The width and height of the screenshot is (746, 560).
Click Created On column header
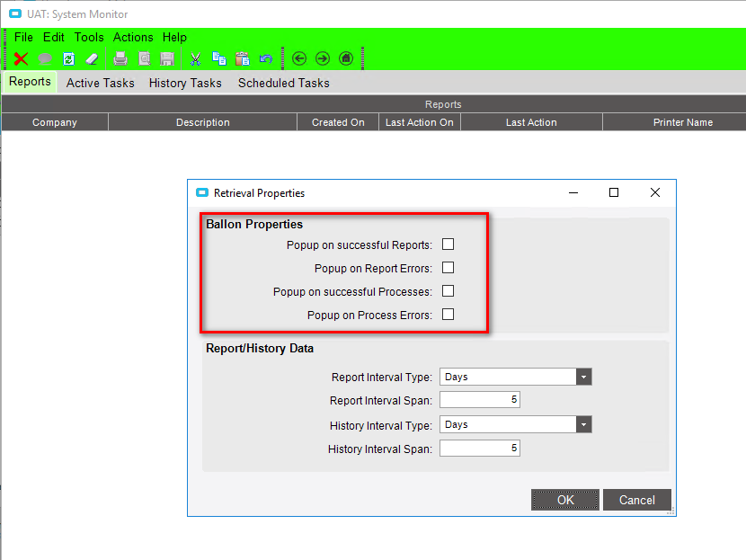[x=338, y=122]
